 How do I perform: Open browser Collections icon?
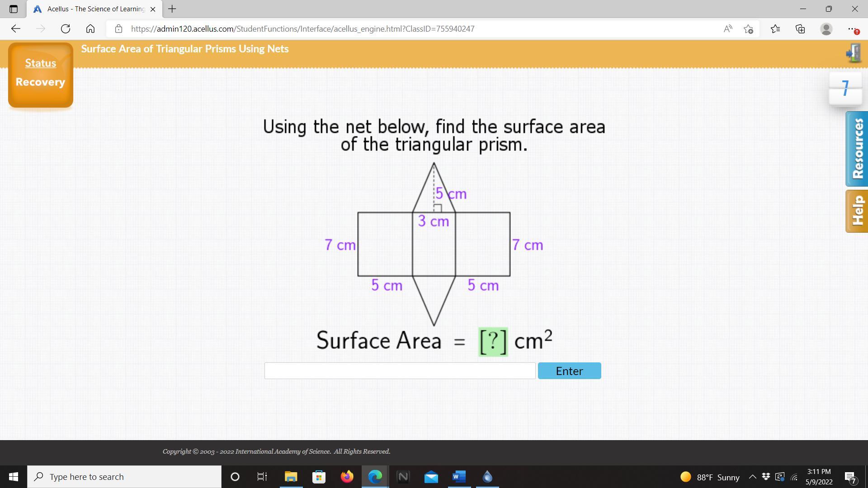(801, 29)
